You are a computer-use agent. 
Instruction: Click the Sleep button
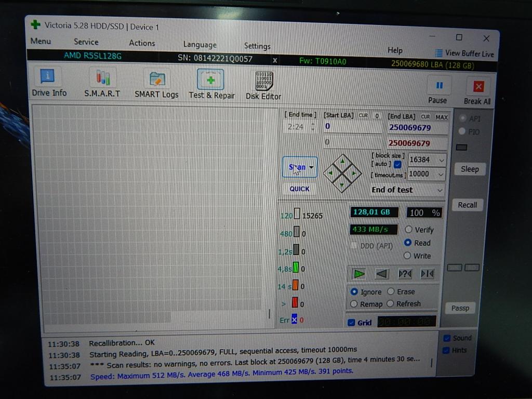click(470, 169)
